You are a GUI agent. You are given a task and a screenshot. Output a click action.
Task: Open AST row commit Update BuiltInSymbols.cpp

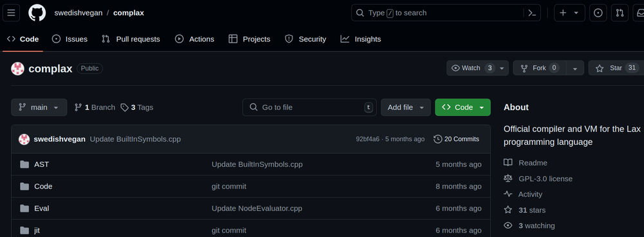(x=257, y=164)
